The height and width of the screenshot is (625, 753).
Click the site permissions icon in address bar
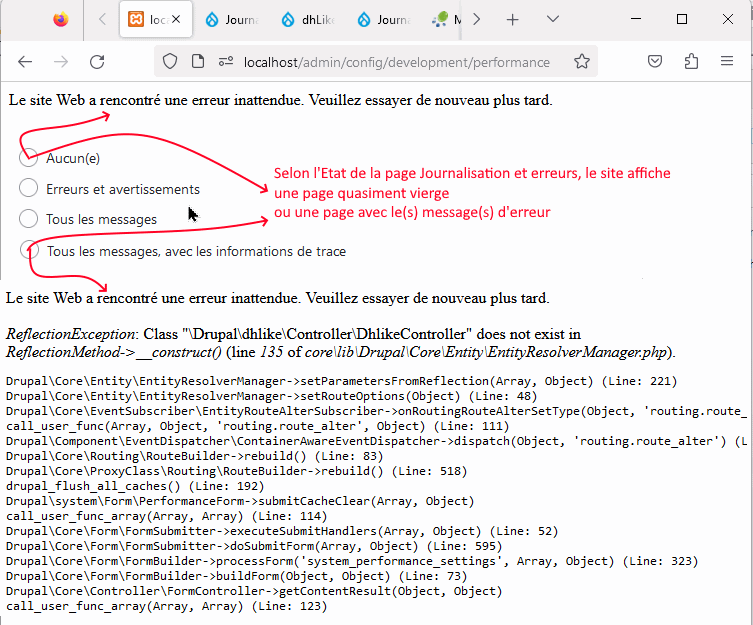[x=226, y=62]
